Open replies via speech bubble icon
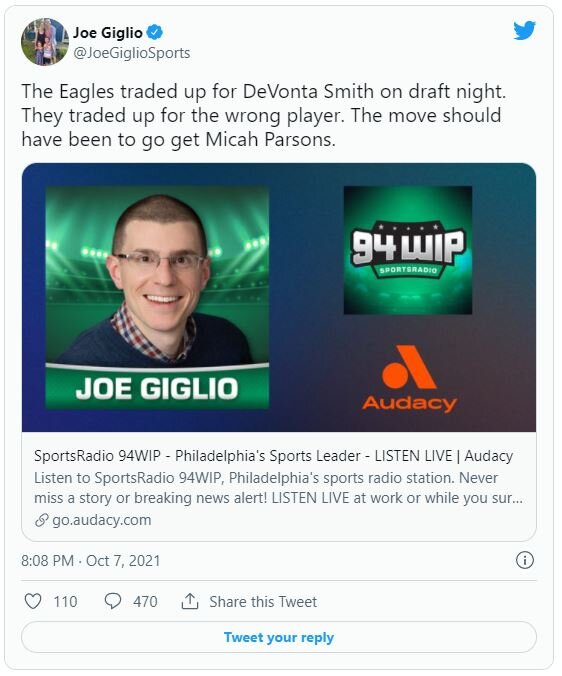562x676 pixels. pos(113,601)
